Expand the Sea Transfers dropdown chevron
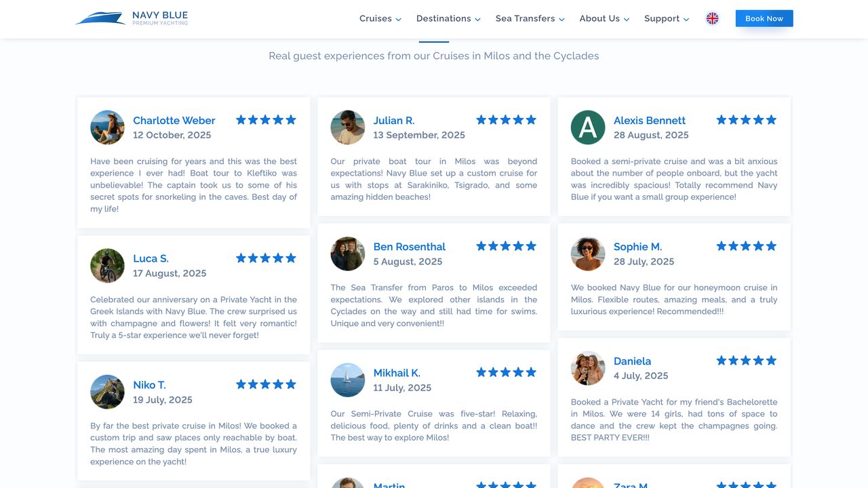Image resolution: width=868 pixels, height=488 pixels. (561, 19)
